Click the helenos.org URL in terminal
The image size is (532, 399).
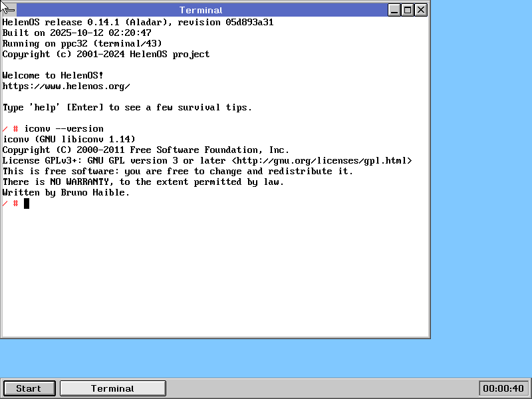pyautogui.click(x=66, y=86)
